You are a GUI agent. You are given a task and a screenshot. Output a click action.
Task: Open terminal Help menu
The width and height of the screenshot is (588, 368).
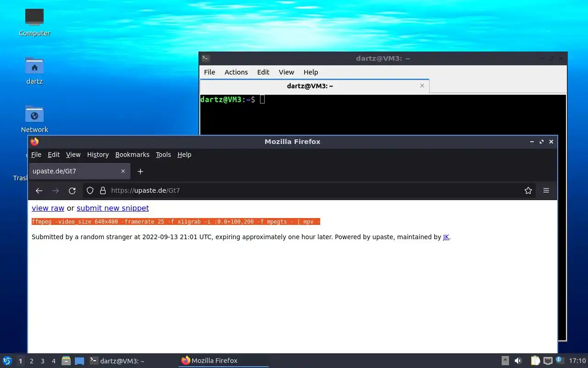[311, 72]
